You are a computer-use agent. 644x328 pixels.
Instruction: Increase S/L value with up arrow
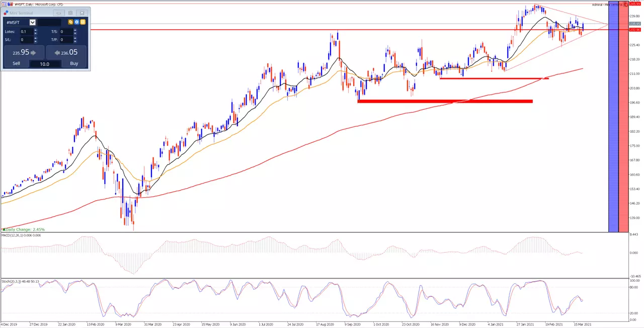[35, 38]
